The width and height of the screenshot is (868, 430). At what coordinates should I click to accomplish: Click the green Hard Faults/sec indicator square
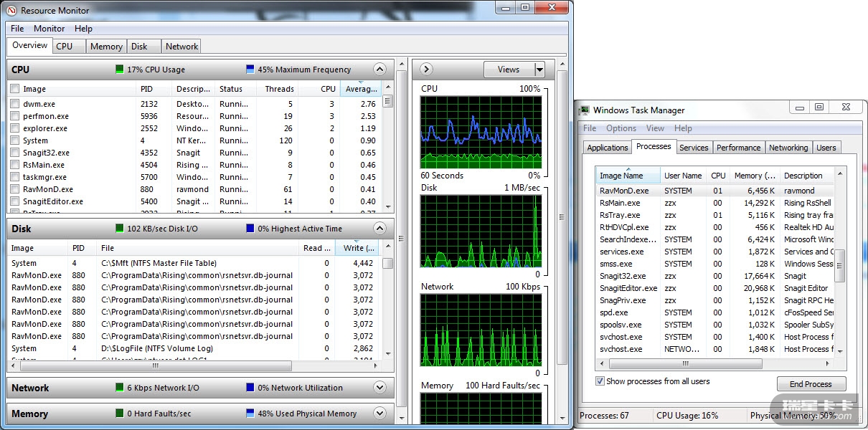pyautogui.click(x=120, y=414)
